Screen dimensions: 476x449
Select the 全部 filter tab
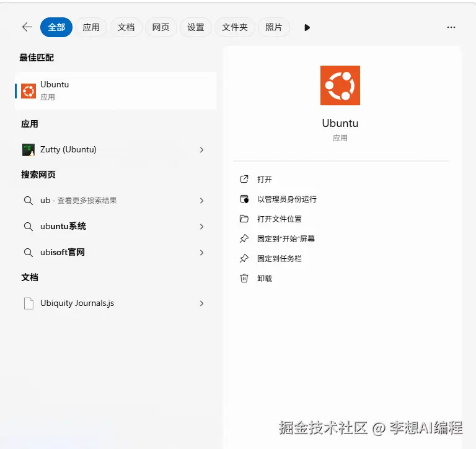[x=56, y=27]
